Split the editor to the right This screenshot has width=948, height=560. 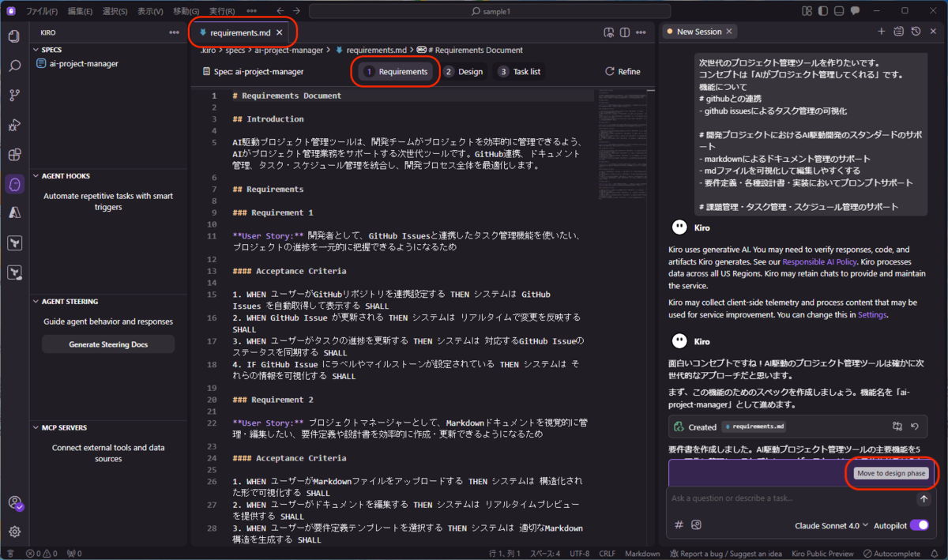625,32
